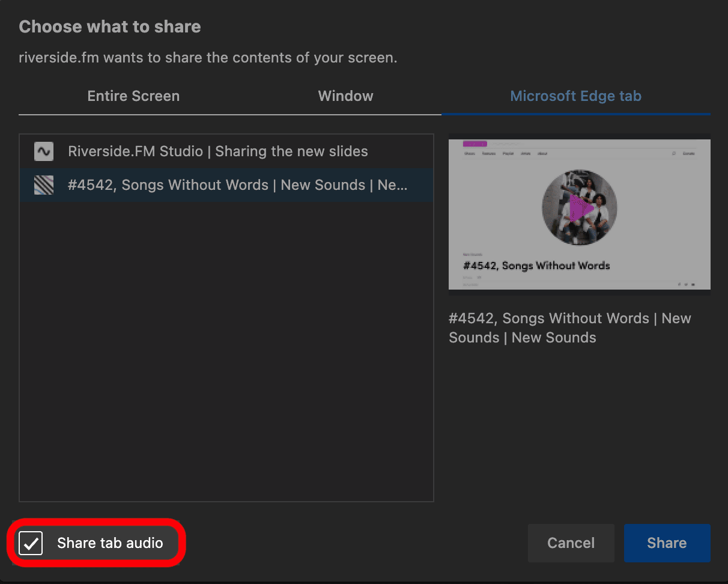728x584 pixels.
Task: Click the Songs Without Words preview thumbnail
Action: (580, 214)
